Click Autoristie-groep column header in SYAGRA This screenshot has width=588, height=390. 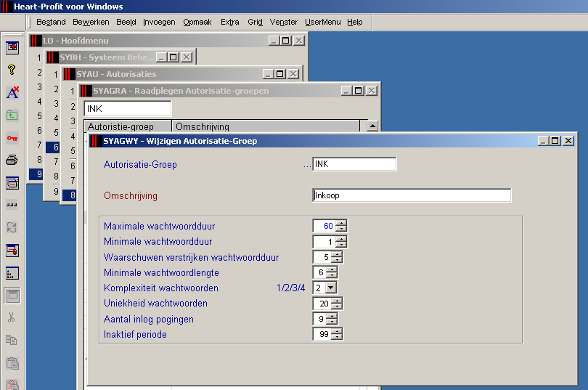coord(128,127)
